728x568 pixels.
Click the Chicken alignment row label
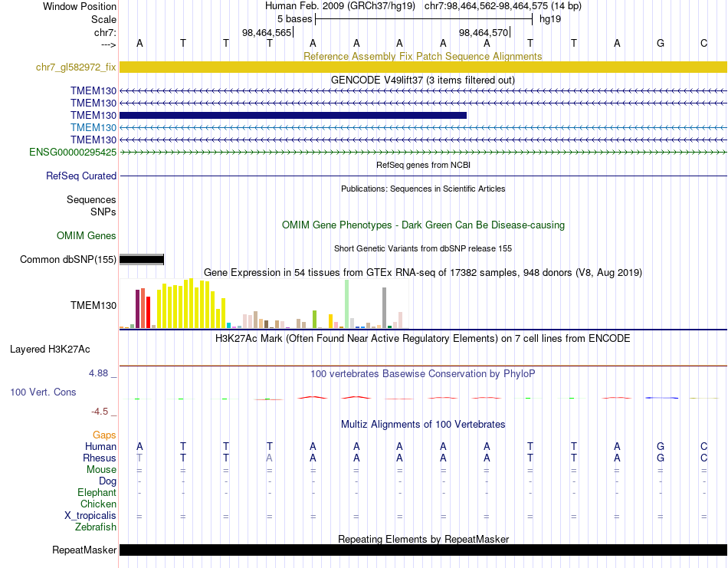[98, 504]
